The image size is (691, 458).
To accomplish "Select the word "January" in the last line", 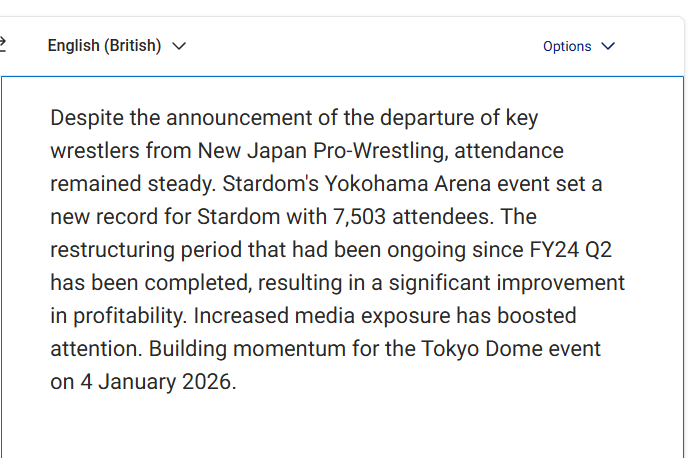I will (x=137, y=382).
